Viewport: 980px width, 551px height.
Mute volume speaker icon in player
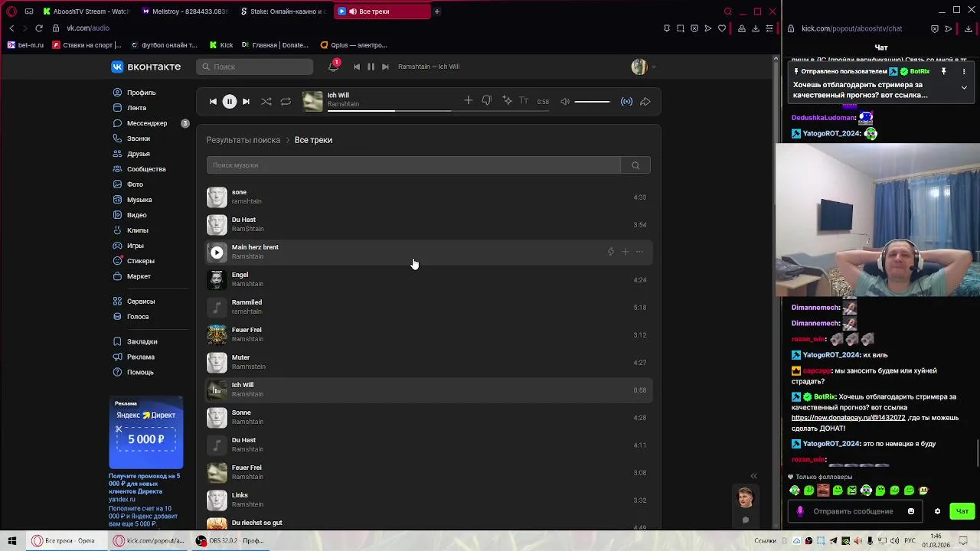point(565,101)
